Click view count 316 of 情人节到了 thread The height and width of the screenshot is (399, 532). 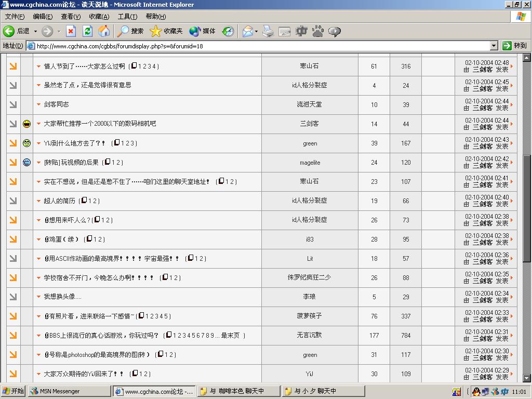pyautogui.click(x=406, y=66)
